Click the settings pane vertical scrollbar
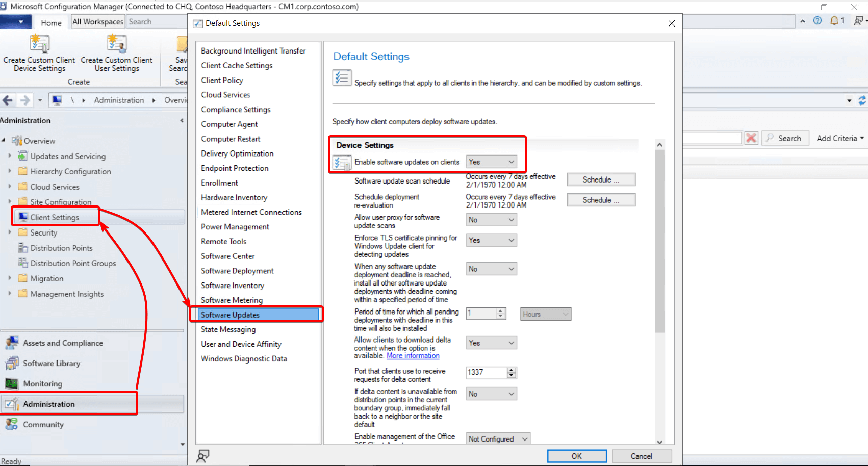The image size is (868, 466). (659, 241)
